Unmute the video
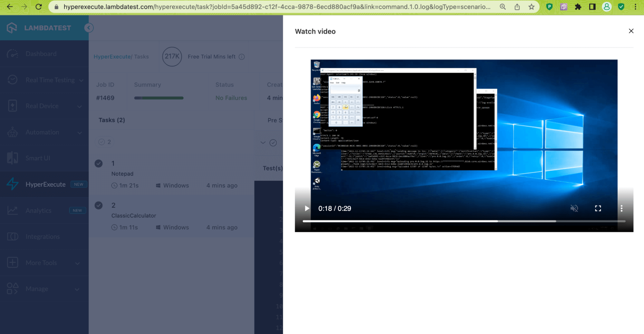This screenshot has height=334, width=644. tap(574, 208)
